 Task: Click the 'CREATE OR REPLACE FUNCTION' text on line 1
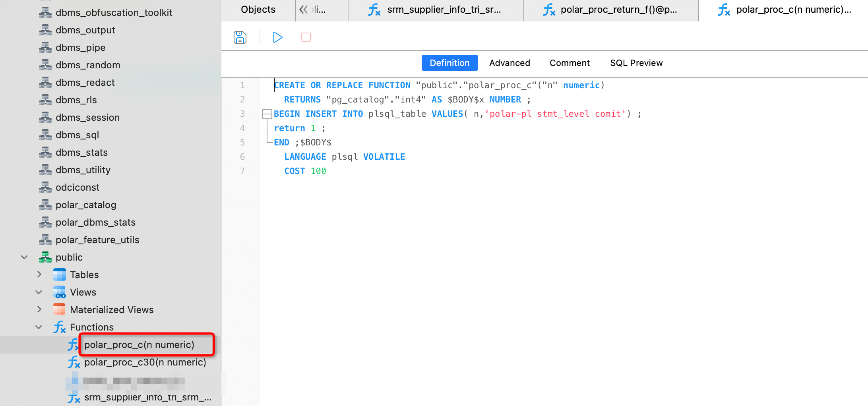pos(342,85)
